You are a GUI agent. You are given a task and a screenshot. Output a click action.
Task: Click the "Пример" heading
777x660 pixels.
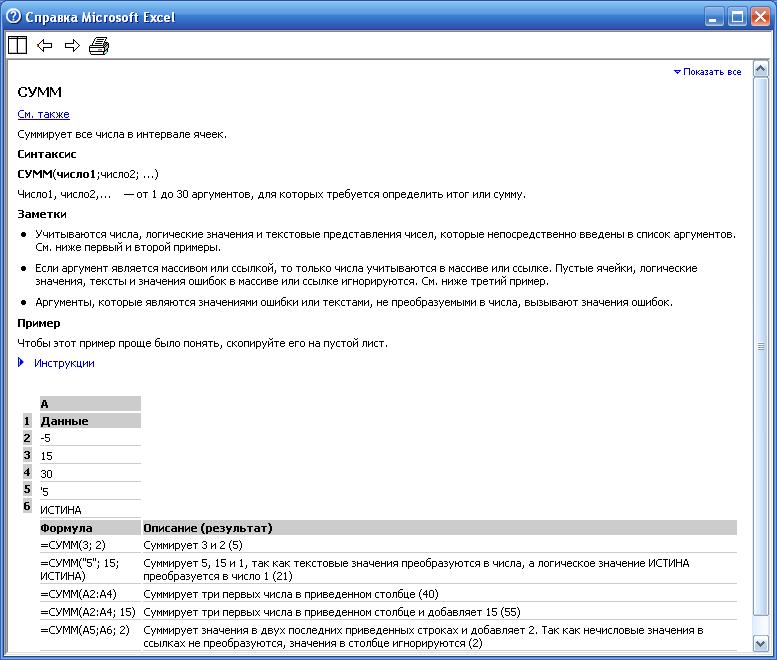click(x=39, y=323)
